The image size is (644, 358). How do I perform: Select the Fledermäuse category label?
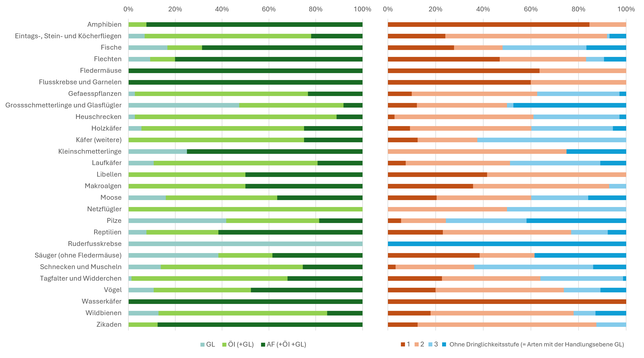click(101, 71)
